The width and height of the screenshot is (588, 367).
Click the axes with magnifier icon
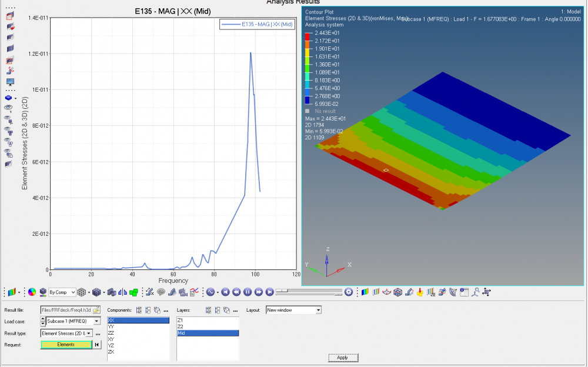coord(476,292)
